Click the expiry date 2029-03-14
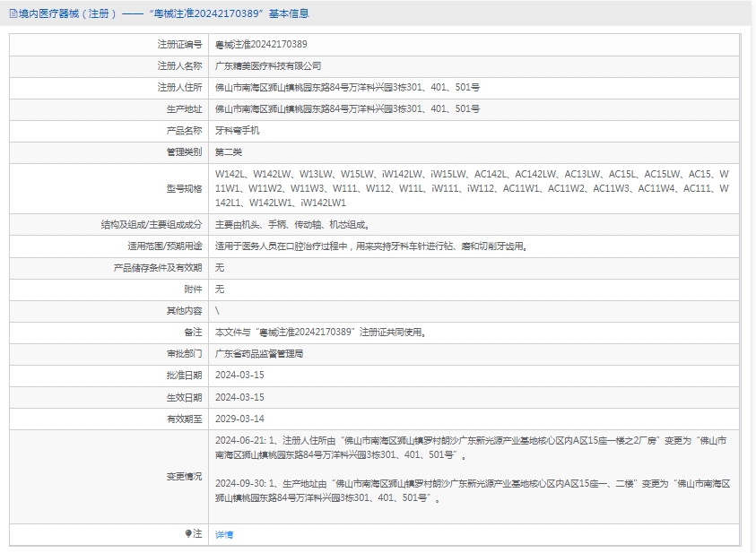The width and height of the screenshot is (756, 553). coord(239,419)
